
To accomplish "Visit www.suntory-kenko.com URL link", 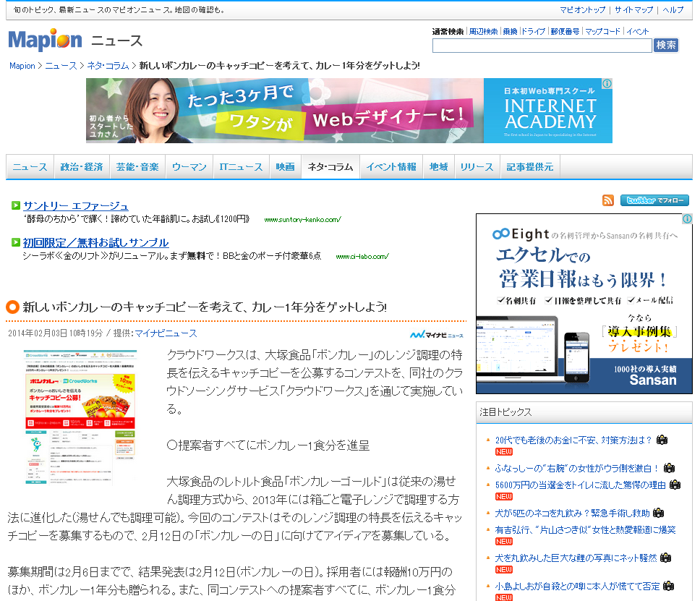I will click(x=303, y=219).
